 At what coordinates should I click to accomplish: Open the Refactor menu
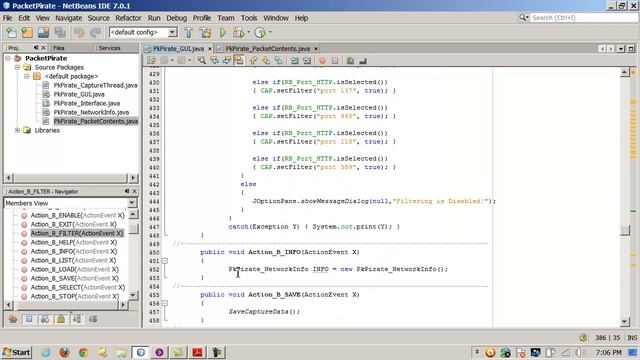(x=128, y=18)
